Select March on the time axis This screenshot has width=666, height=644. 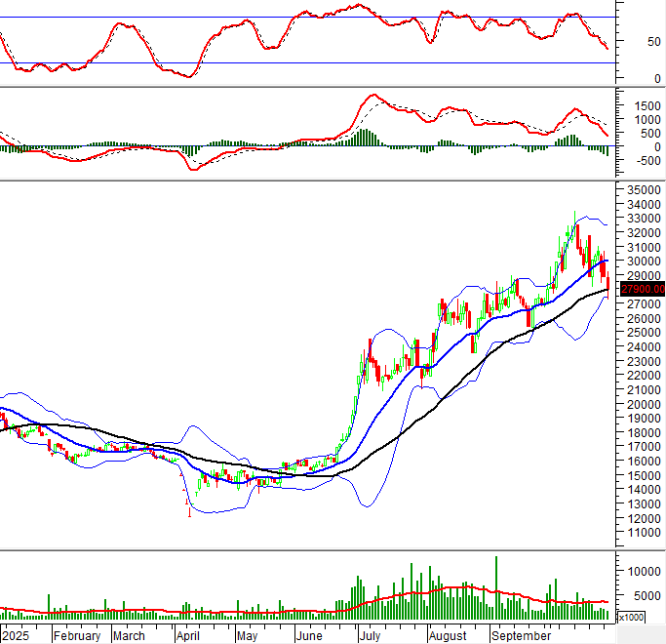(x=129, y=635)
